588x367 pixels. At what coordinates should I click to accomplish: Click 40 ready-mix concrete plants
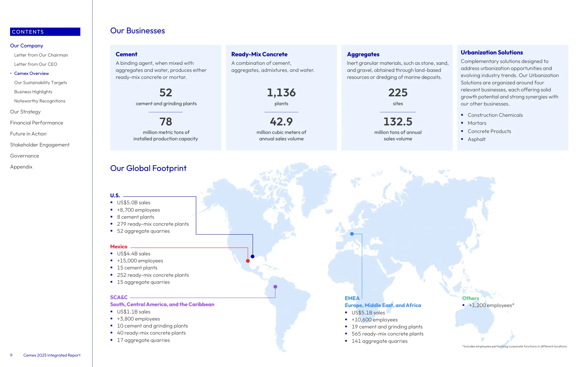(151, 333)
